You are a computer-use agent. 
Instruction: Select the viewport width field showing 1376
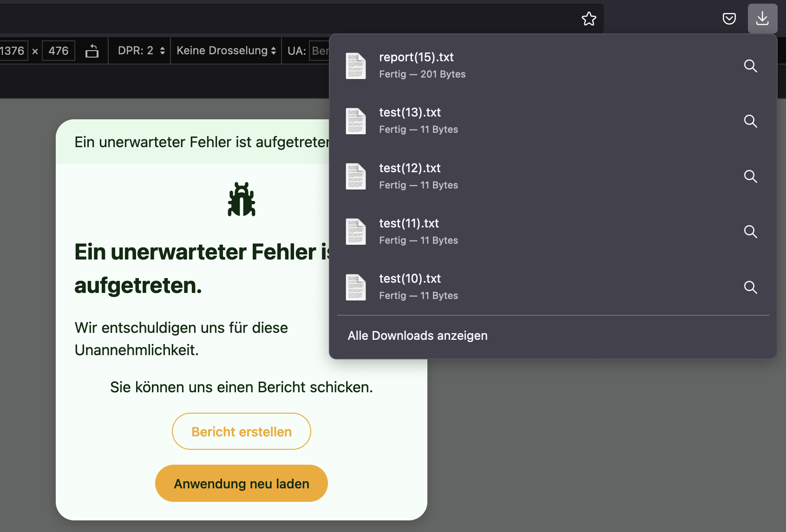[x=13, y=51]
